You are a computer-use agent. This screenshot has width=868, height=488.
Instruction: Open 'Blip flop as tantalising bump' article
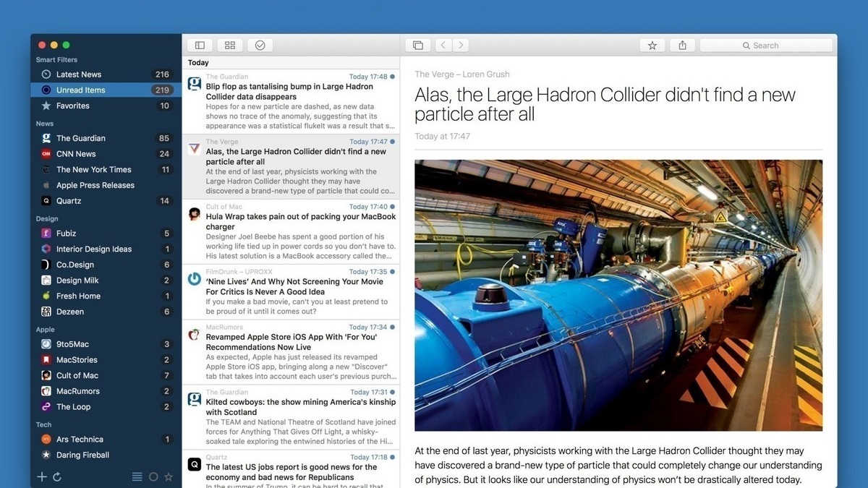291,102
